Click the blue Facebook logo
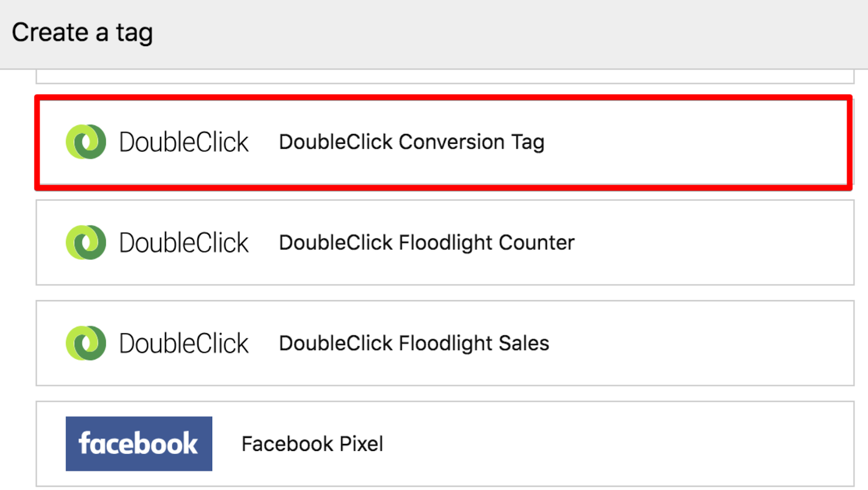 (x=139, y=443)
